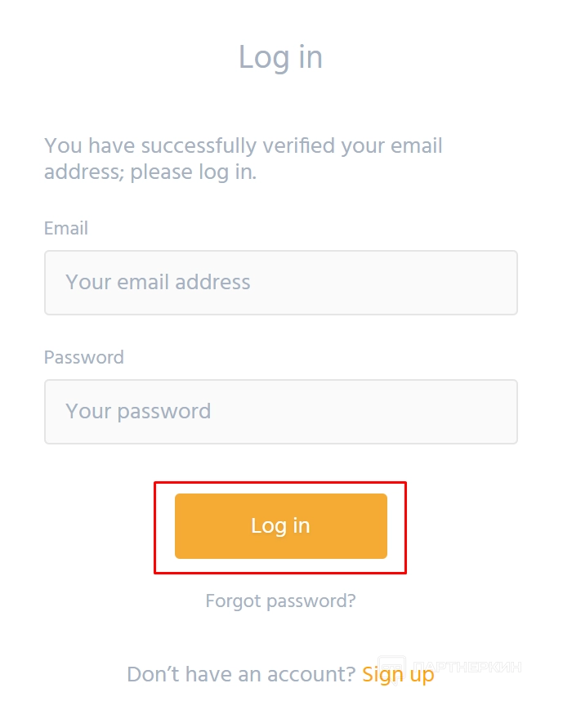The height and width of the screenshot is (728, 563).
Task: Click the Partnerkin watermark logo icon
Action: [x=391, y=668]
